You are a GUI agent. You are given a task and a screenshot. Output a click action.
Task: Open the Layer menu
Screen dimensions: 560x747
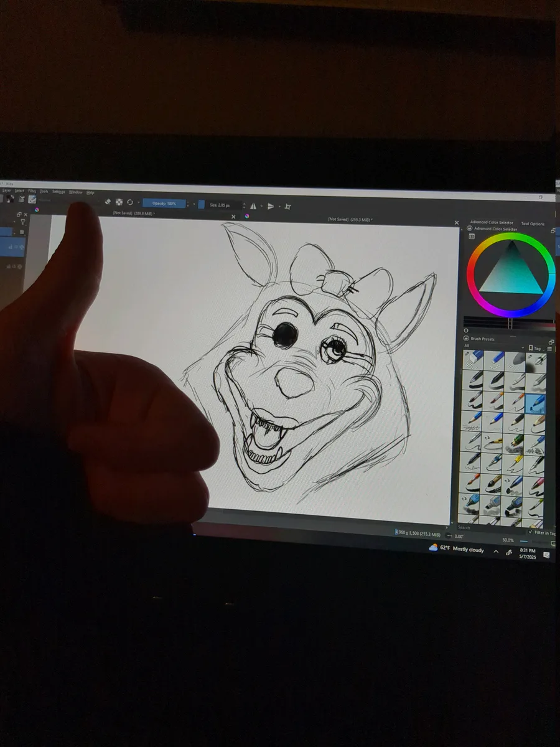(6, 190)
